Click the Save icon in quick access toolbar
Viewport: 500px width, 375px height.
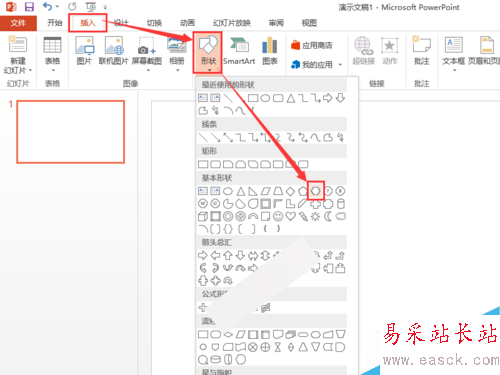coord(29,7)
